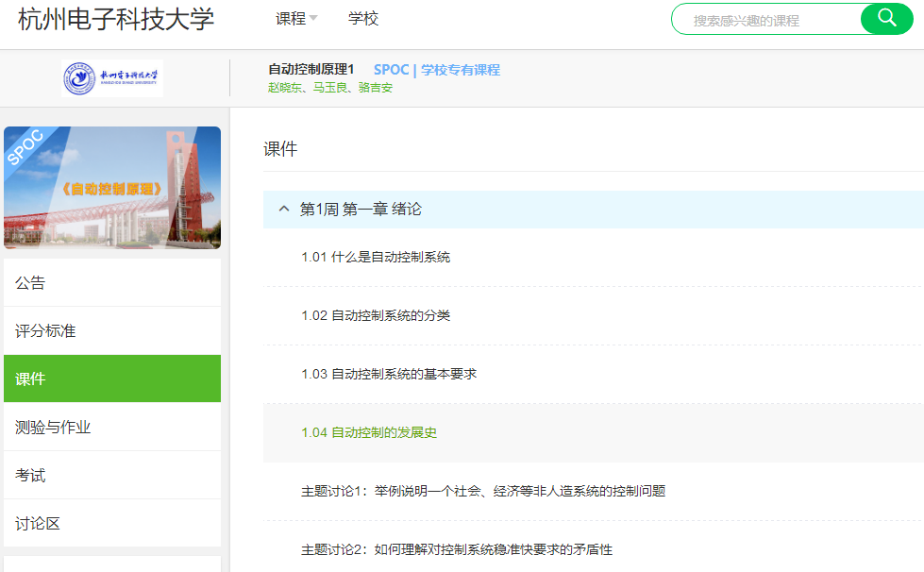Go to the 讨论区 sidebar tab
This screenshot has height=572, width=924.
point(112,524)
